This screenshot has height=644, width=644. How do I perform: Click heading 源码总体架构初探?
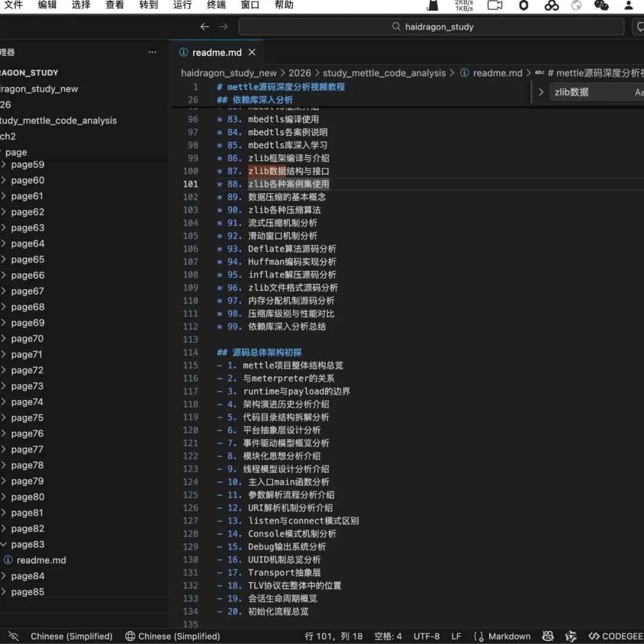click(x=267, y=352)
